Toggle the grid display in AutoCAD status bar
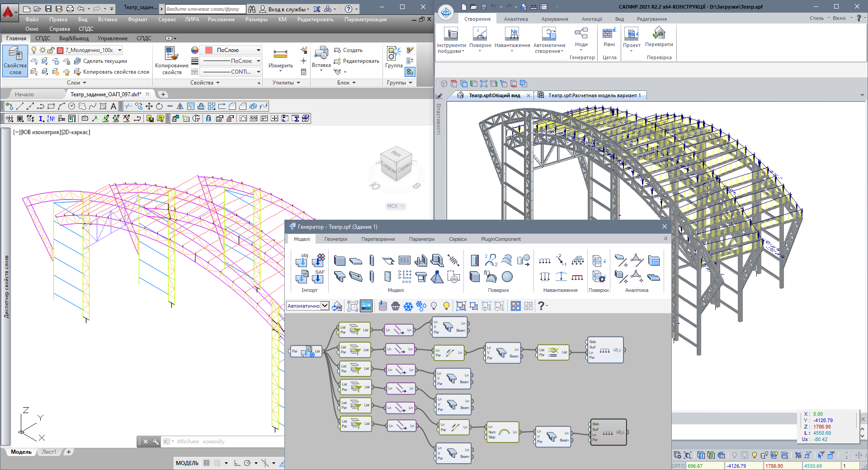 coord(207,463)
